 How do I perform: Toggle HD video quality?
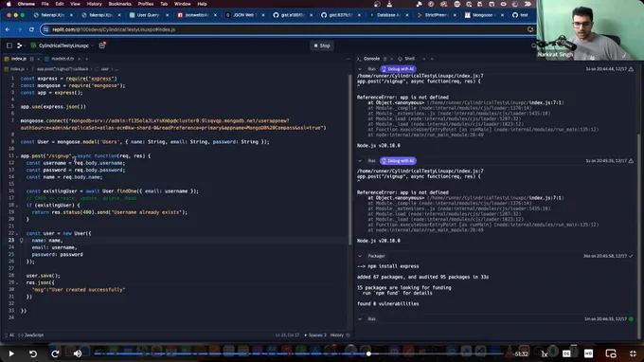tap(588, 353)
